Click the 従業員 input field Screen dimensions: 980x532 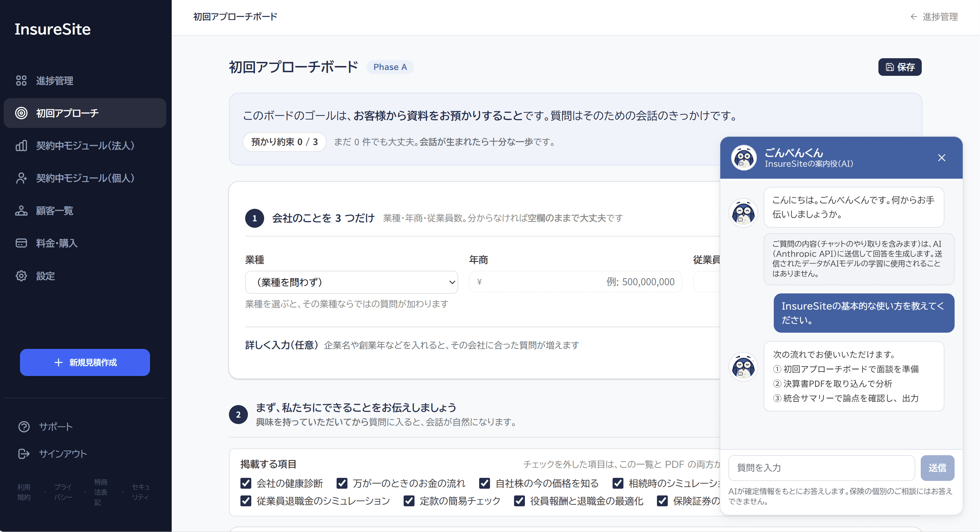tap(707, 282)
